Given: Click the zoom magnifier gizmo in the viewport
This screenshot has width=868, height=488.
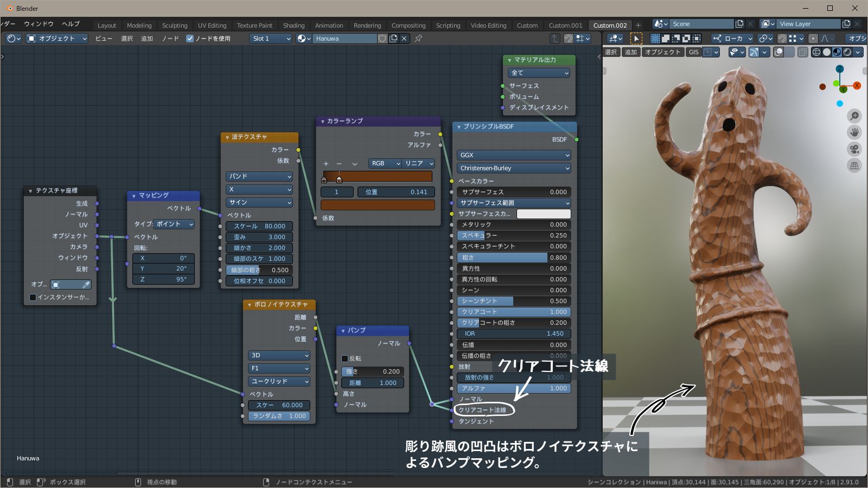Looking at the screenshot, I should [x=854, y=116].
